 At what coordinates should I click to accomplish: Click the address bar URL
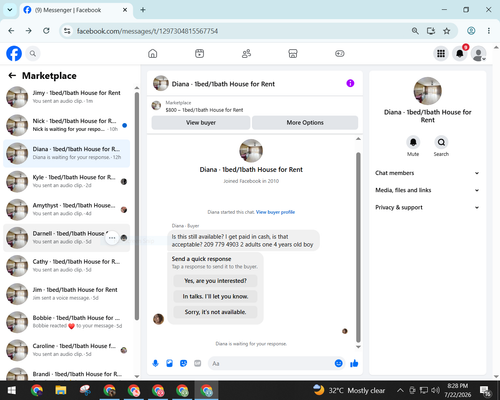[147, 31]
